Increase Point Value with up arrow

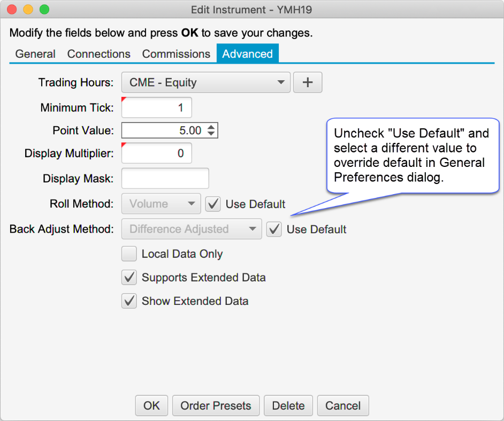(x=211, y=127)
